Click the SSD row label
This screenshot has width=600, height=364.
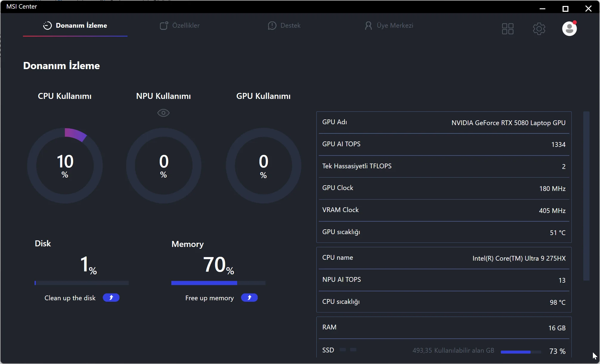[x=328, y=350]
